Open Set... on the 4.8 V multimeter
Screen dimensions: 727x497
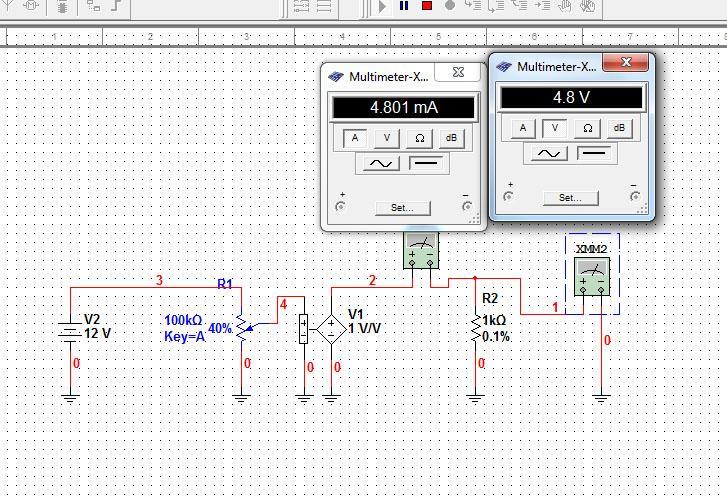tap(570, 198)
